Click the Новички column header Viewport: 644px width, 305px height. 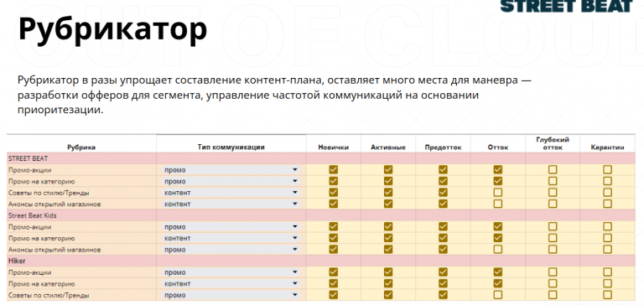point(334,147)
